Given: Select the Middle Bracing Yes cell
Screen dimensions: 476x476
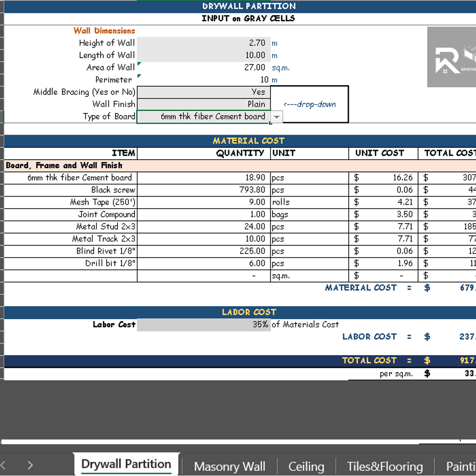Looking at the screenshot, I should coord(203,92).
